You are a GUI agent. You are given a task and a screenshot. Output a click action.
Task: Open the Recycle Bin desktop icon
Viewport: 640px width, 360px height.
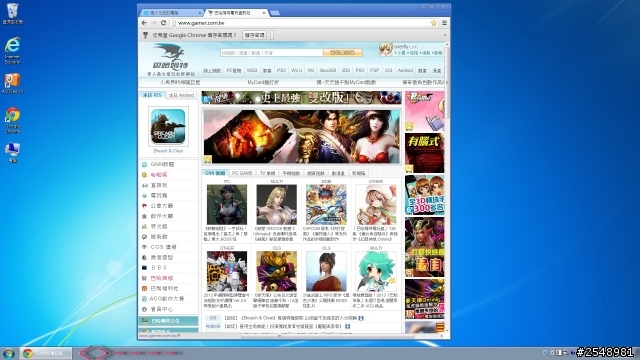pyautogui.click(x=12, y=13)
